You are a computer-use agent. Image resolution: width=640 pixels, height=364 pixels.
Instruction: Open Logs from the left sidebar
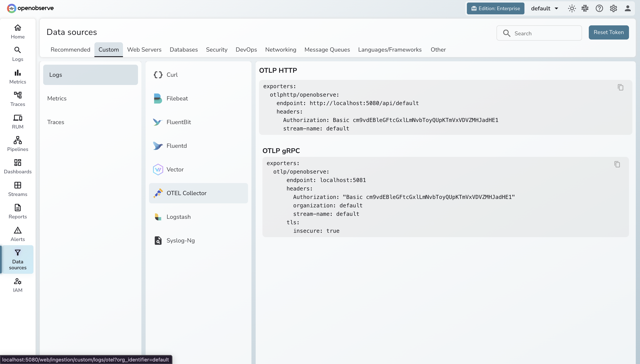pyautogui.click(x=17, y=53)
